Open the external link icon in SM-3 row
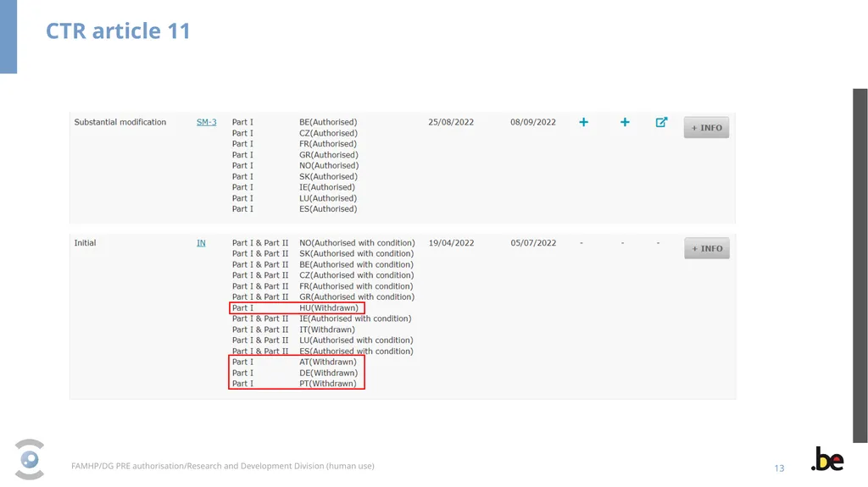The width and height of the screenshot is (868, 487). click(661, 122)
